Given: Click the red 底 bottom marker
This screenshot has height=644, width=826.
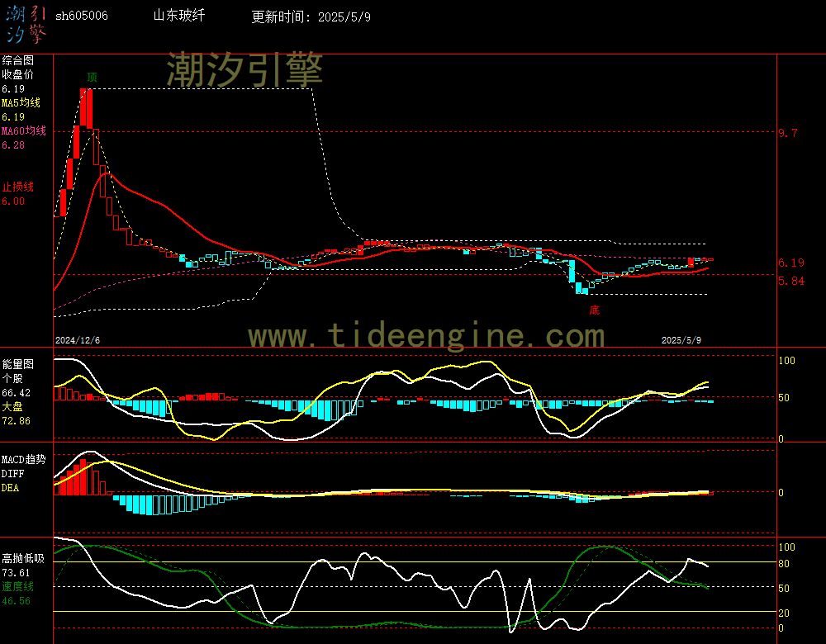Looking at the screenshot, I should pyautogui.click(x=594, y=310).
